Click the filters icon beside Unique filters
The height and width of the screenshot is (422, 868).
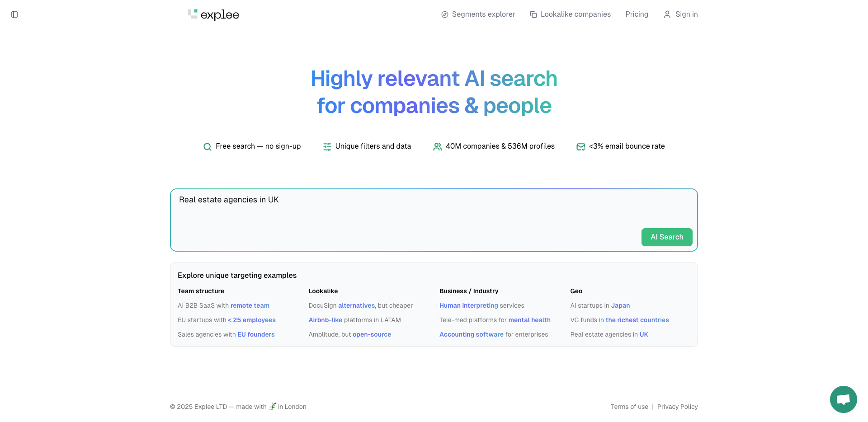[x=327, y=147]
